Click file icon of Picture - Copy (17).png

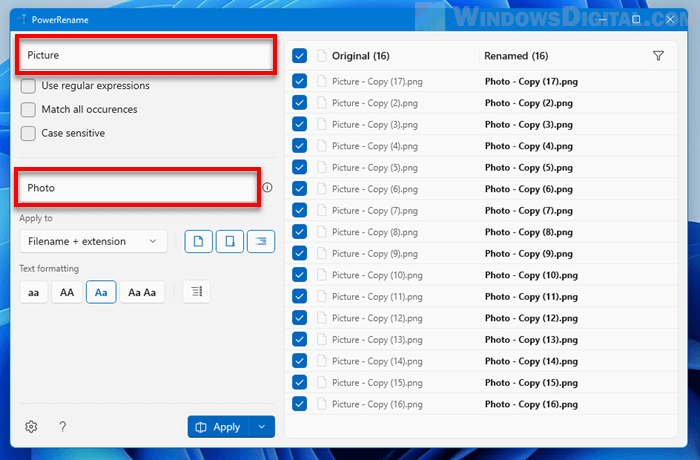(321, 81)
